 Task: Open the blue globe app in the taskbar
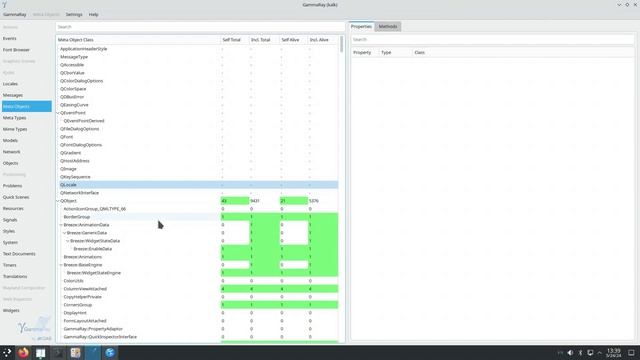[x=110, y=353]
